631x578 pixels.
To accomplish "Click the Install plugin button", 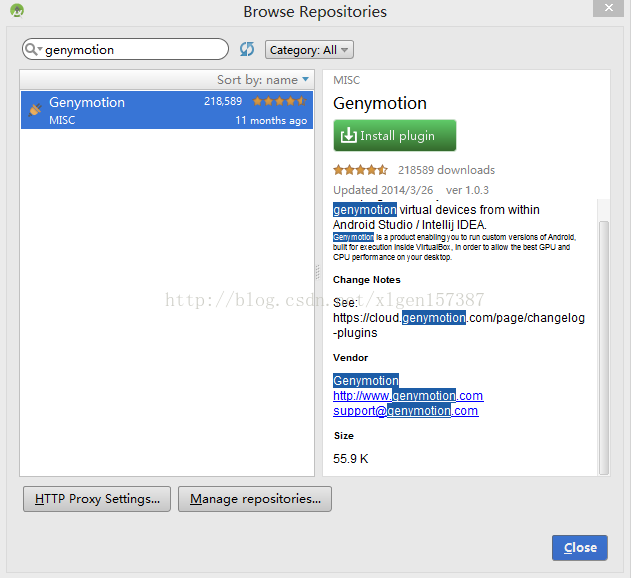I will point(395,135).
